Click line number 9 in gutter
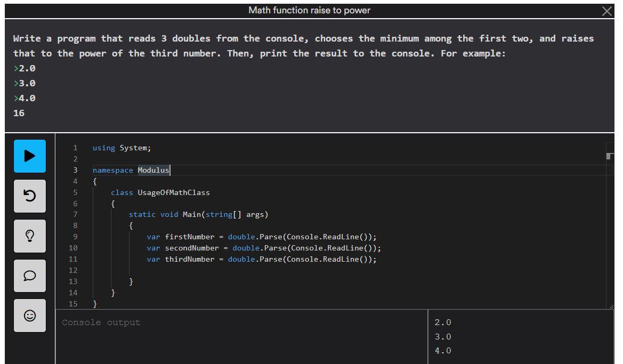Viewport: 623px width, 364px height. click(x=75, y=237)
